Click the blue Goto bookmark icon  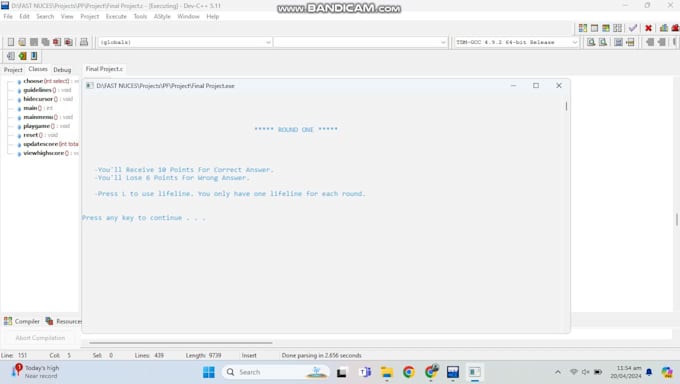34,56
